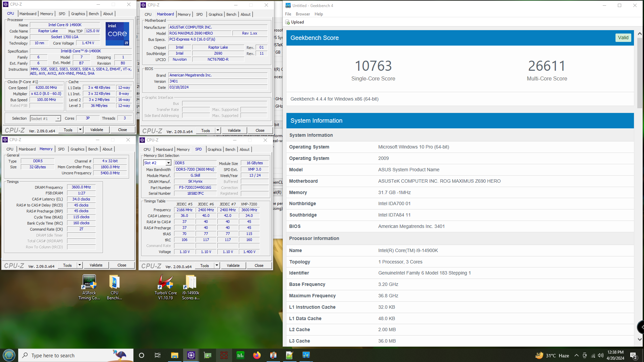Viewport: 644px width, 362px height.
Task: Expand the Tools arrow in the CPU-Z CPU window
Action: pyautogui.click(x=80, y=130)
